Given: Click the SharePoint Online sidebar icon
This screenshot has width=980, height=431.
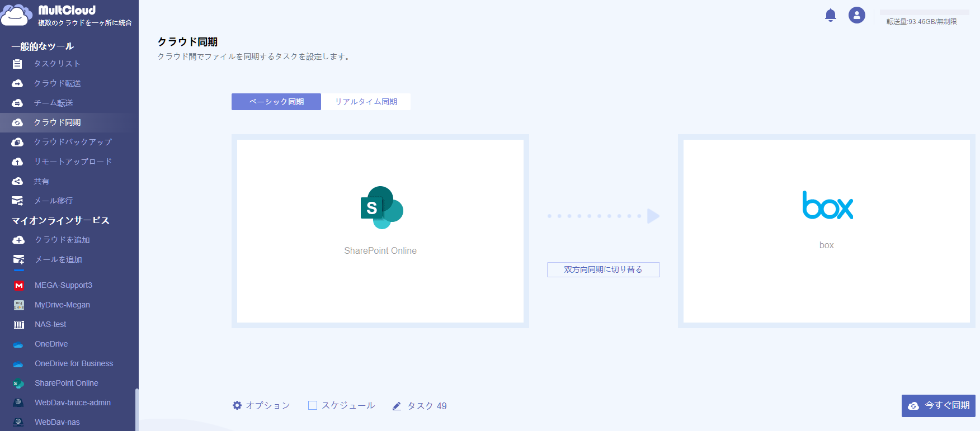Looking at the screenshot, I should point(18,383).
